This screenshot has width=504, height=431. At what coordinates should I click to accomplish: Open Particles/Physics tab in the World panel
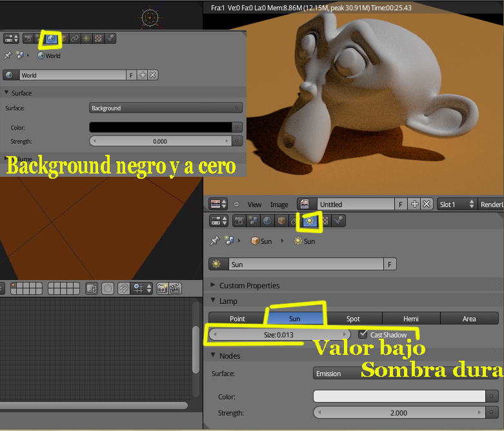[110, 39]
